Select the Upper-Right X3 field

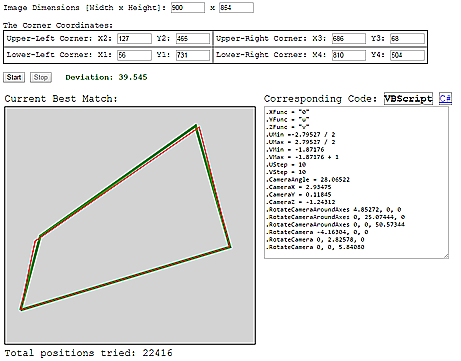pos(349,38)
